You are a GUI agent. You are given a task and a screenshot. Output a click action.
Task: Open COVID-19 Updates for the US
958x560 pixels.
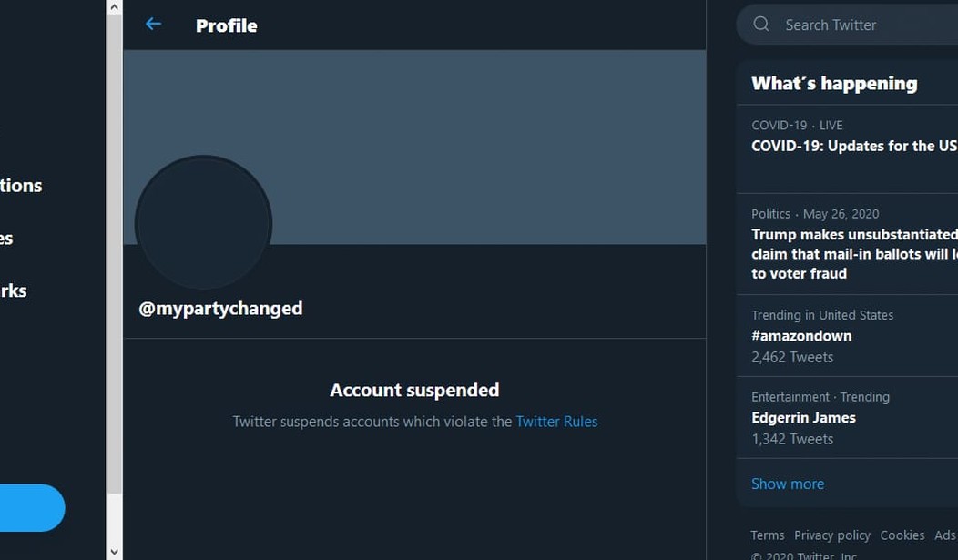pyautogui.click(x=853, y=146)
